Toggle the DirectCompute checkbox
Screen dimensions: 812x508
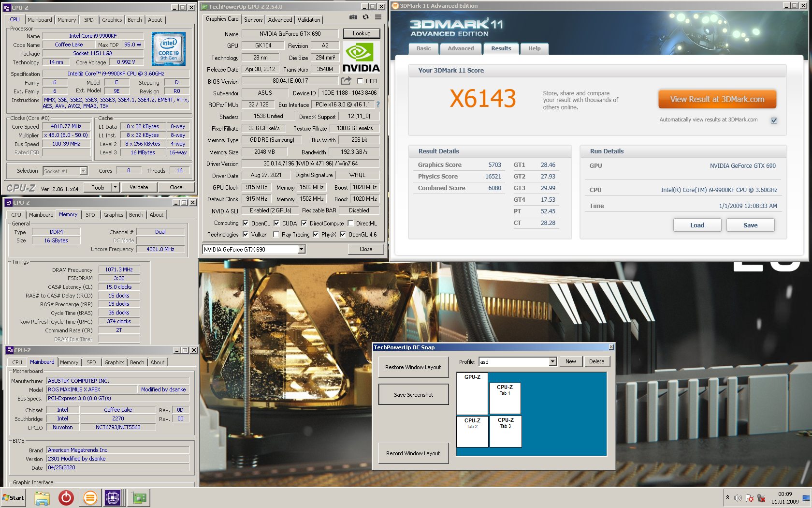[304, 223]
